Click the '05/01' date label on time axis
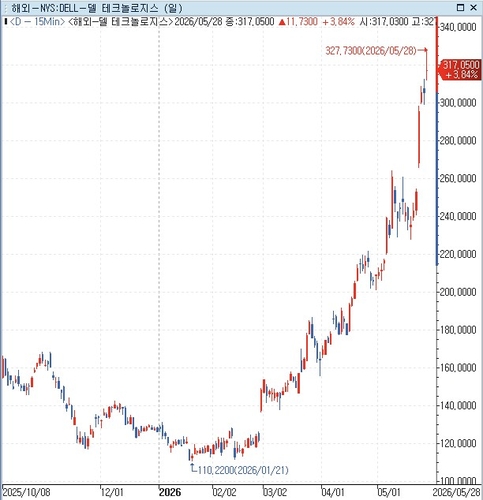 (389, 492)
